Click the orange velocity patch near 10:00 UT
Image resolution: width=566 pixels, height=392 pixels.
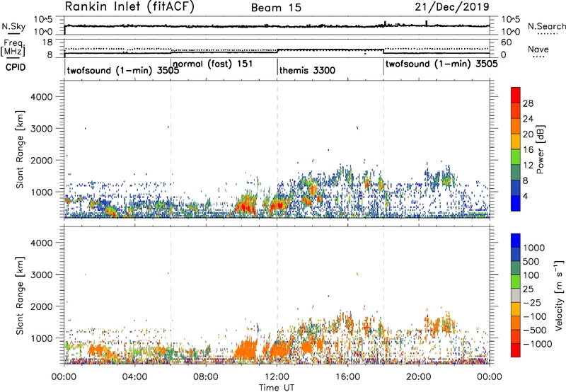pyautogui.click(x=246, y=350)
